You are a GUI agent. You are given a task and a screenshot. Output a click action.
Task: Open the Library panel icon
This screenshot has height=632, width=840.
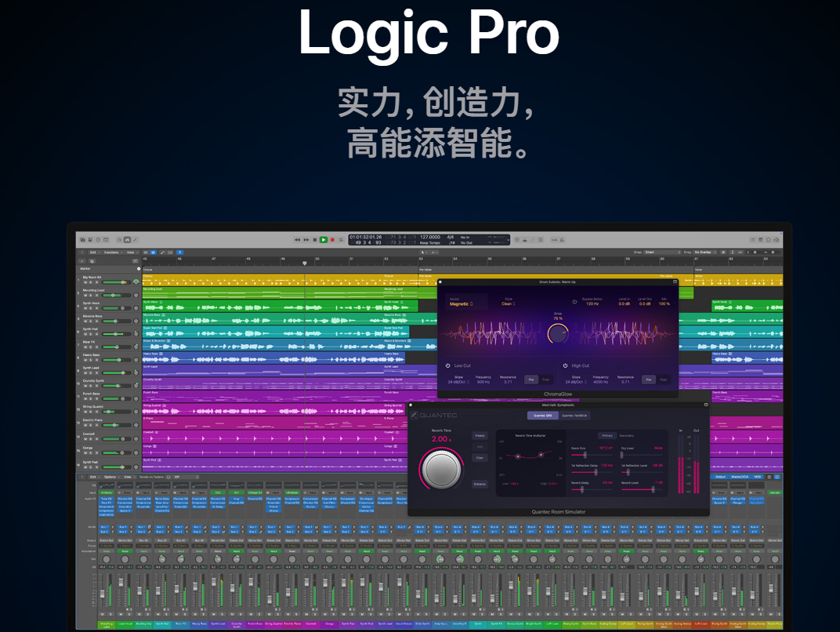[x=82, y=240]
